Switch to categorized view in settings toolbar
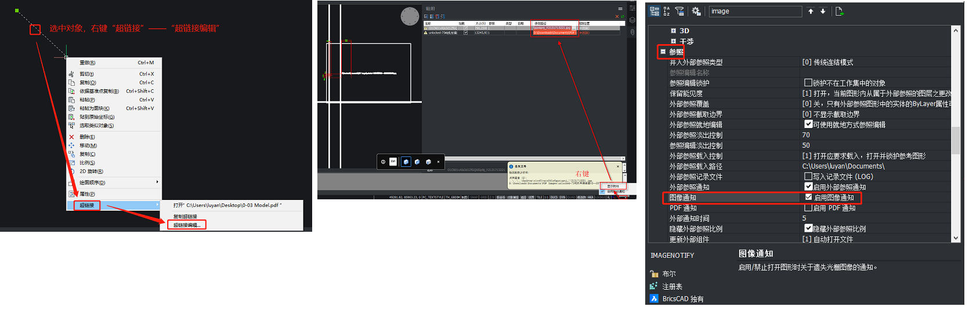This screenshot has height=310, width=980. click(654, 11)
